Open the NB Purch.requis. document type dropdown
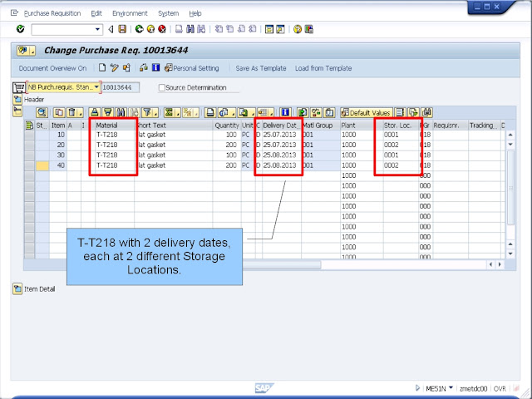The height and width of the screenshot is (399, 532). tap(96, 87)
